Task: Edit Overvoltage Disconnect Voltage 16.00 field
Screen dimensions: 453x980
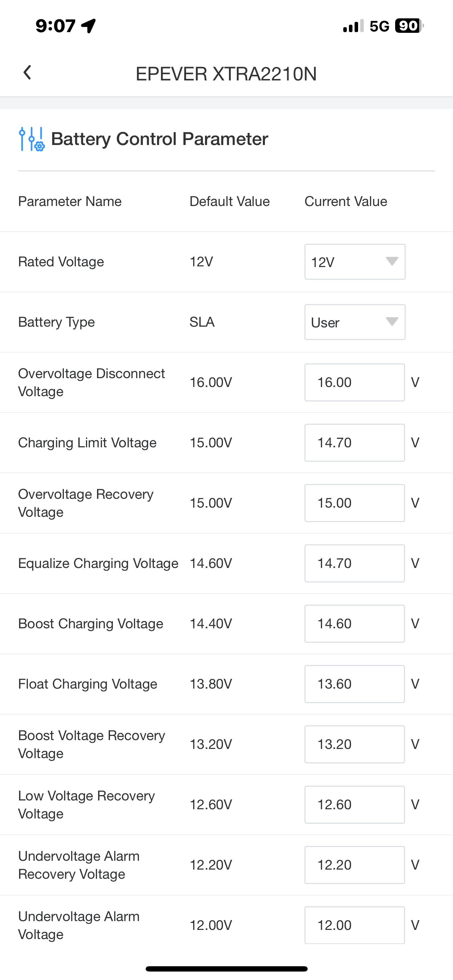Action: coord(354,382)
